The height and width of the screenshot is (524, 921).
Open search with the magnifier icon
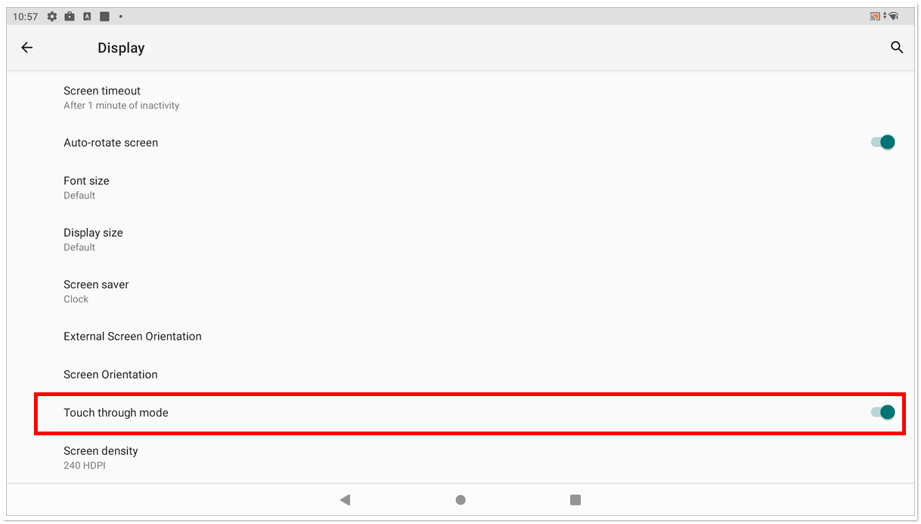[896, 48]
